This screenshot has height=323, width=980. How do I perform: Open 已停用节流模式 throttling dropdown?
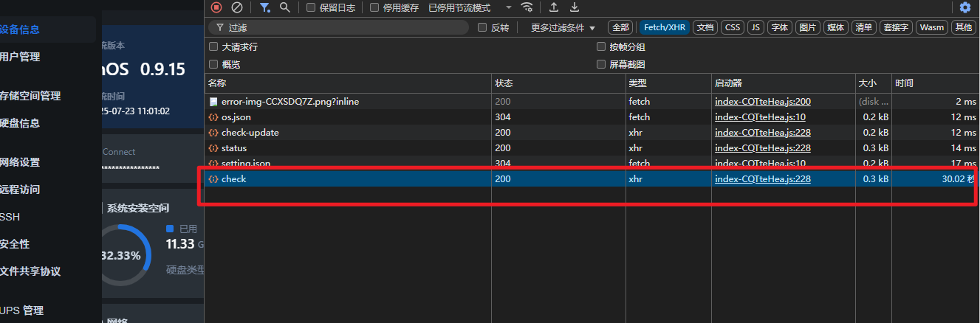(470, 7)
